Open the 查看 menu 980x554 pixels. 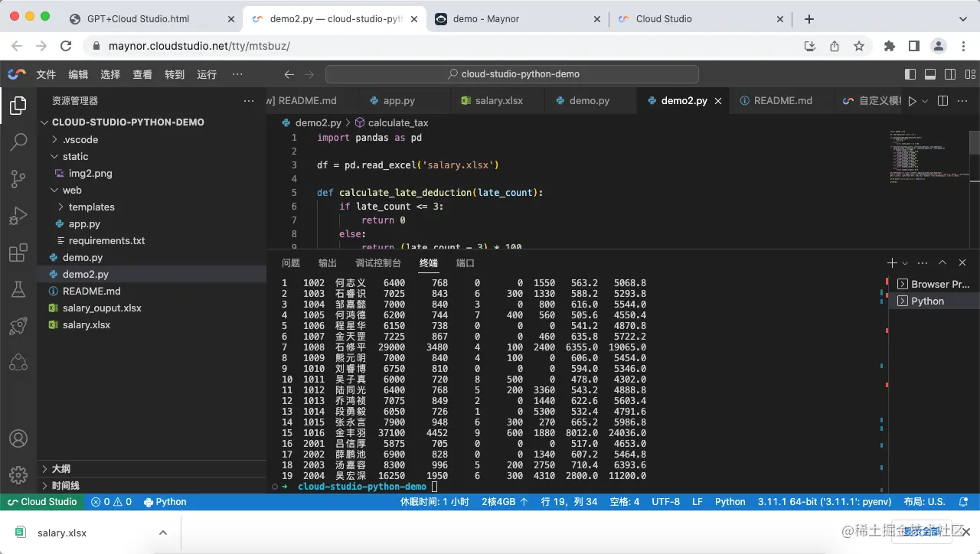(142, 74)
